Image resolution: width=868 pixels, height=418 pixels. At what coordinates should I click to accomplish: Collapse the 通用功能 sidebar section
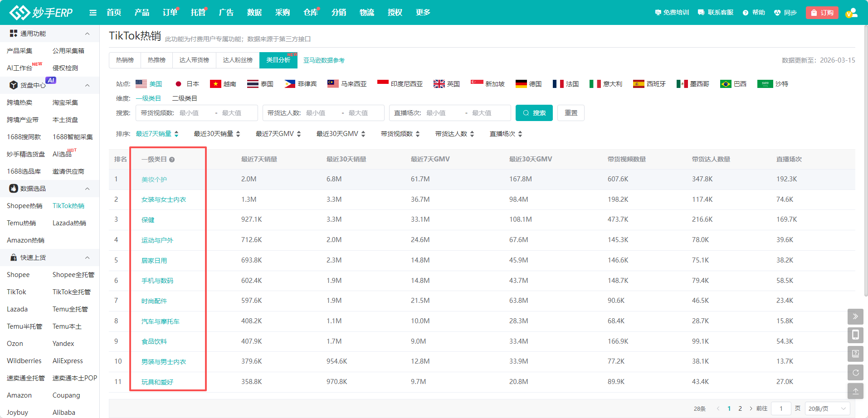coord(87,34)
